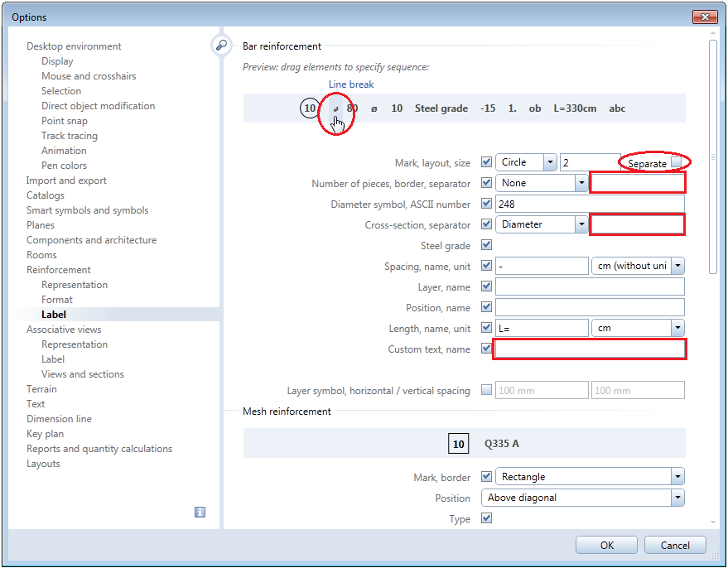Open the Above diagonal position dropdown

click(x=677, y=498)
